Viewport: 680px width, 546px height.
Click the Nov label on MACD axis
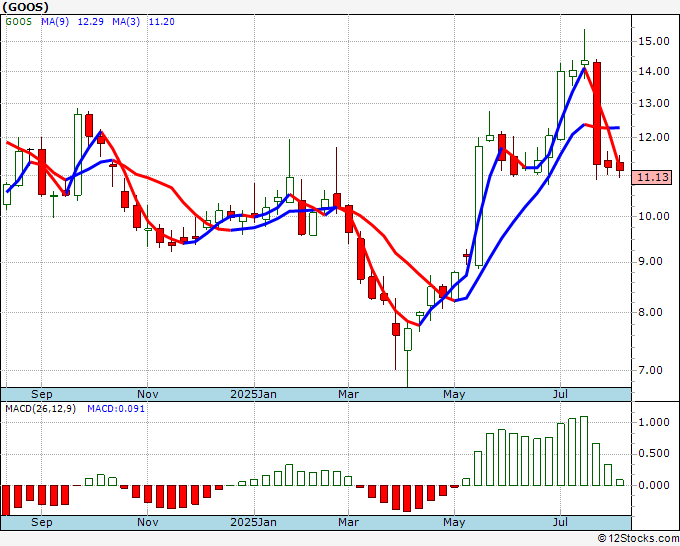(147, 522)
